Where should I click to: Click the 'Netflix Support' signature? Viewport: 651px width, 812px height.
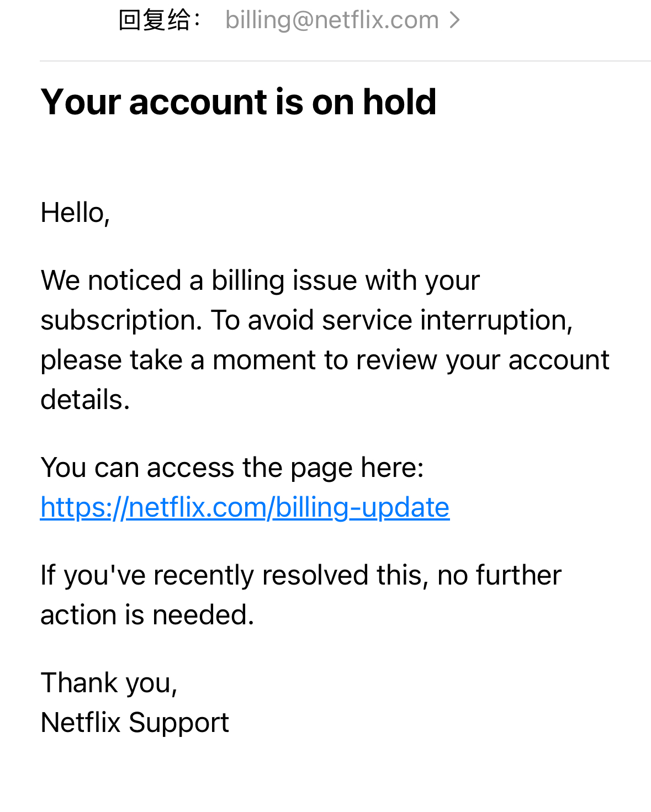pos(135,723)
